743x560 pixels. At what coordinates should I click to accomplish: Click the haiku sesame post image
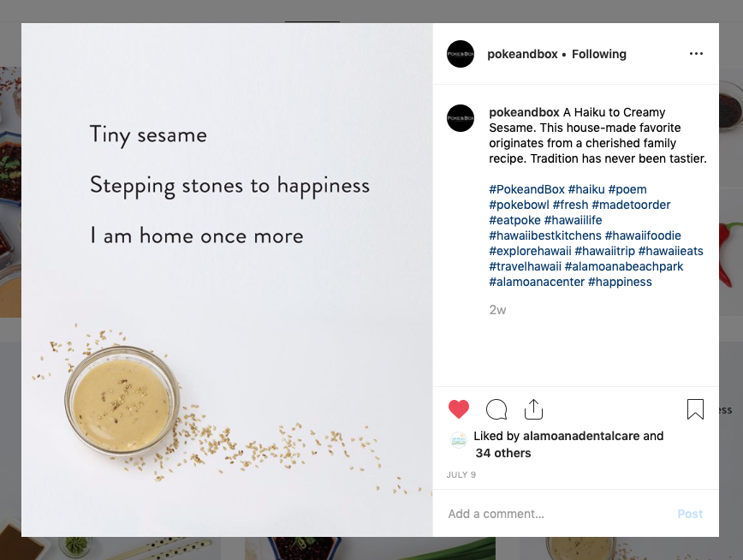[x=227, y=280]
